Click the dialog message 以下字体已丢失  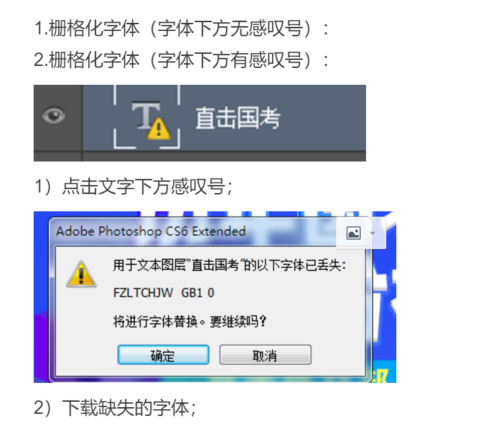click(x=229, y=266)
